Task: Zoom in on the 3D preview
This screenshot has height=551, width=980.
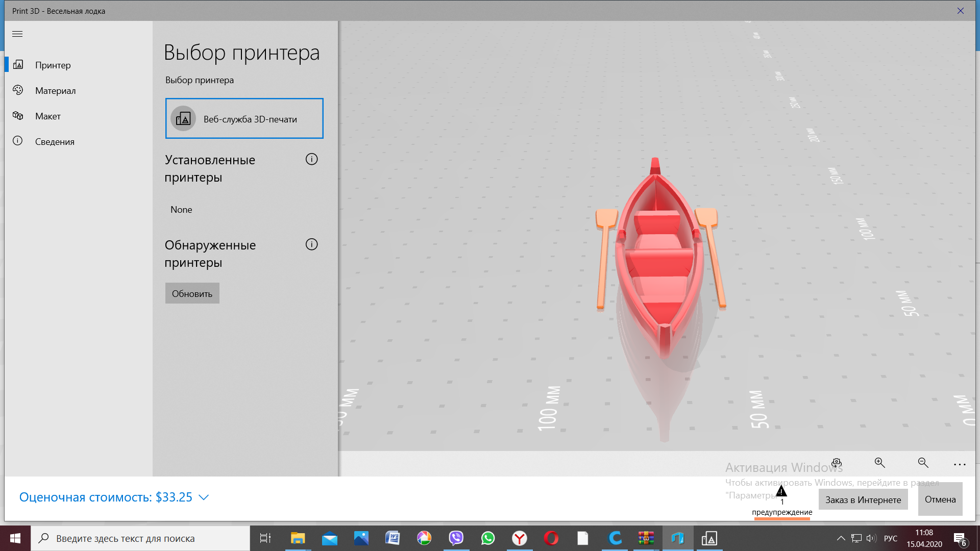Action: pos(879,463)
